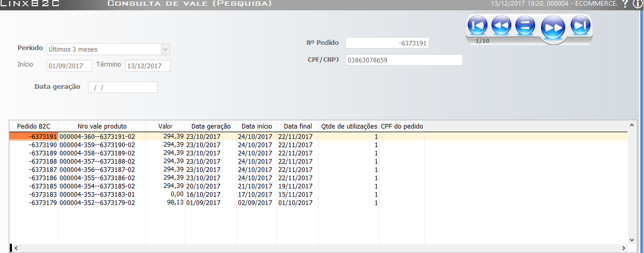Click generation date 16/10/2017
644x253 pixels.
203,195
